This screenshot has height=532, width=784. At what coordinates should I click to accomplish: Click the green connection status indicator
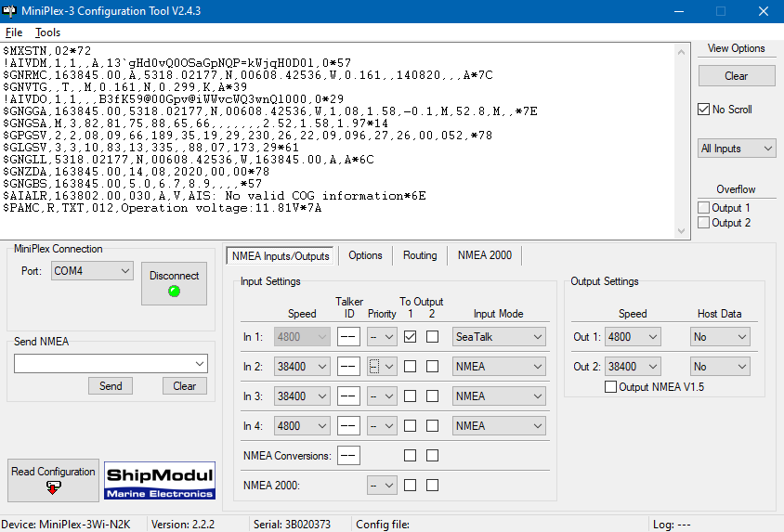[174, 292]
